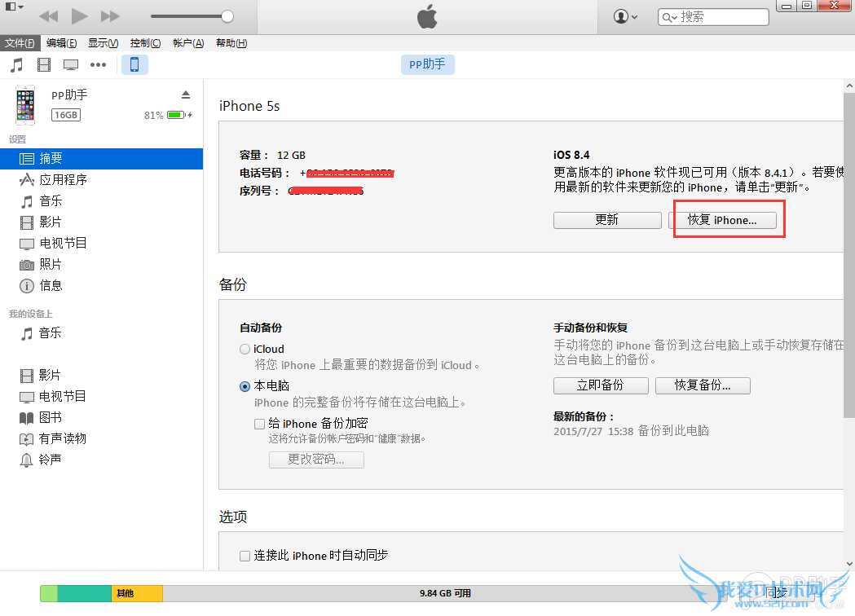This screenshot has width=855, height=616.
Task: Open the More options (...) toolbar icon
Action: click(x=98, y=64)
